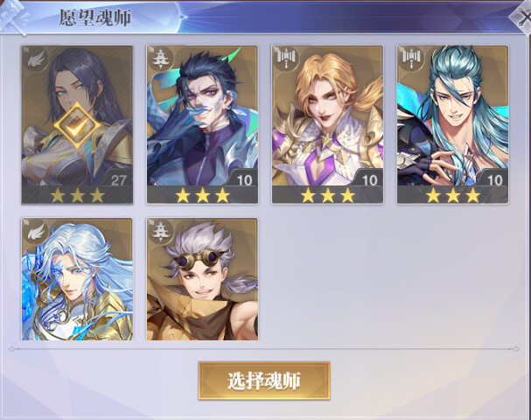Uncheck the golden checkmark on dark-haired woman
531x420 pixels.
coord(77,125)
